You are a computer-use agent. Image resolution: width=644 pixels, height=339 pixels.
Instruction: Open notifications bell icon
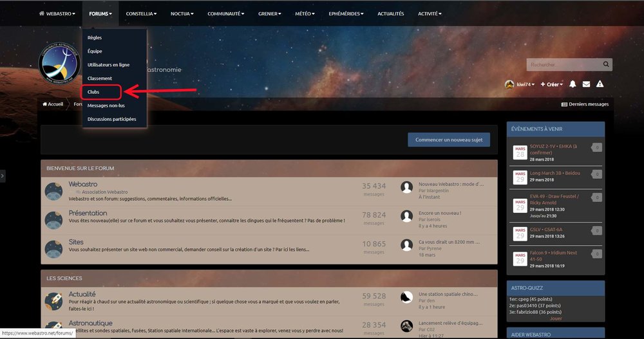pyautogui.click(x=573, y=84)
